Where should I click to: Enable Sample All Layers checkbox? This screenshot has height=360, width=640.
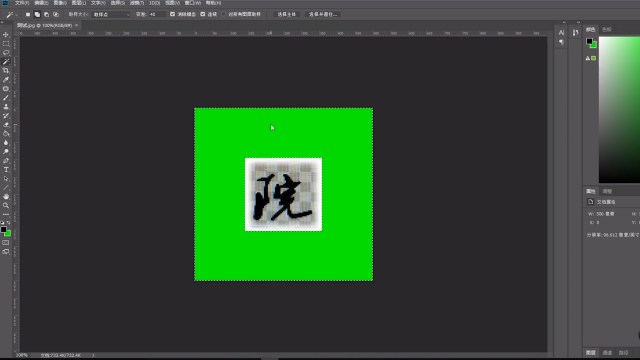pyautogui.click(x=224, y=14)
